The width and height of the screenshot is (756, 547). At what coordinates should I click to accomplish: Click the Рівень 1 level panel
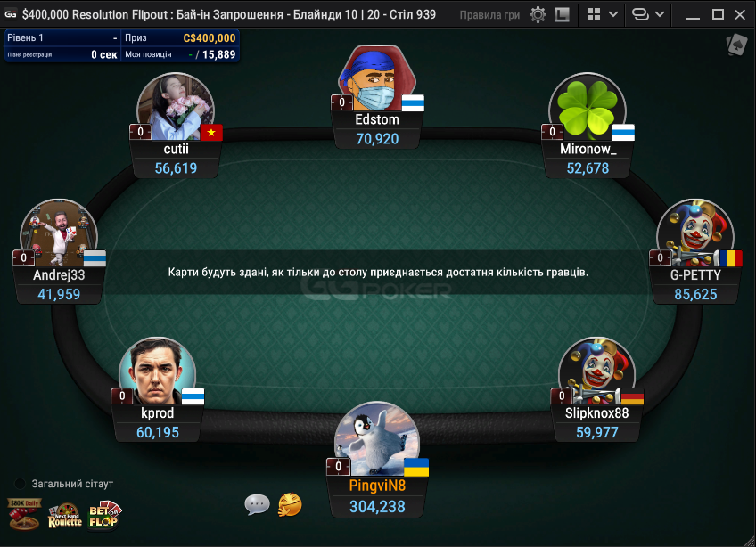pos(62,37)
